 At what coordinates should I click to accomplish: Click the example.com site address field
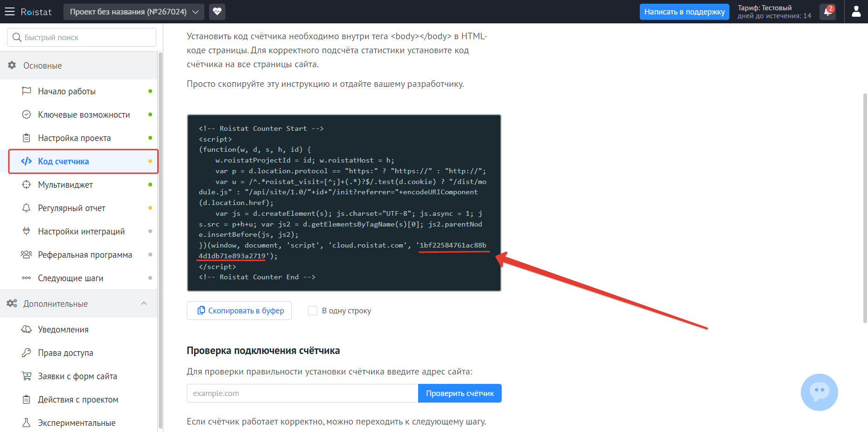302,393
